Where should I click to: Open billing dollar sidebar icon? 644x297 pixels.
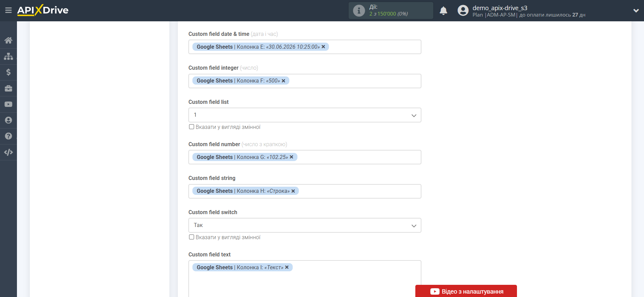pyautogui.click(x=8, y=72)
